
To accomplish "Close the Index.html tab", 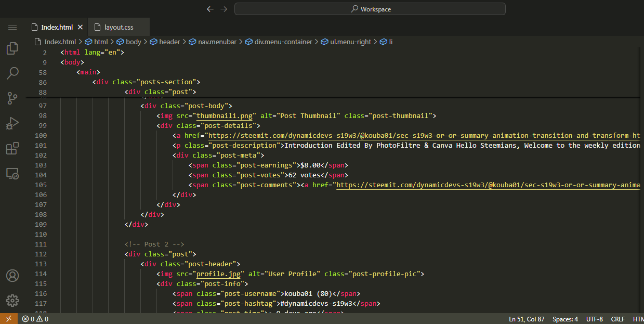I will coord(81,27).
